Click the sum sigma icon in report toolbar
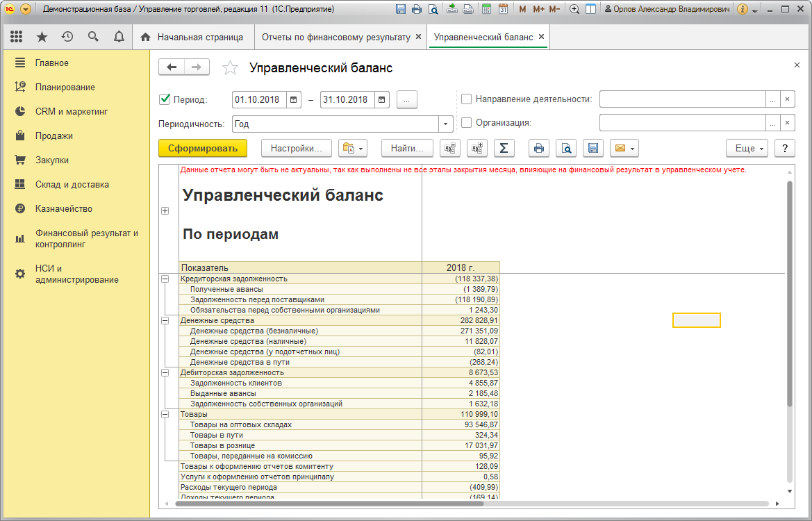Screen dimensions: 812x521 pos(504,148)
